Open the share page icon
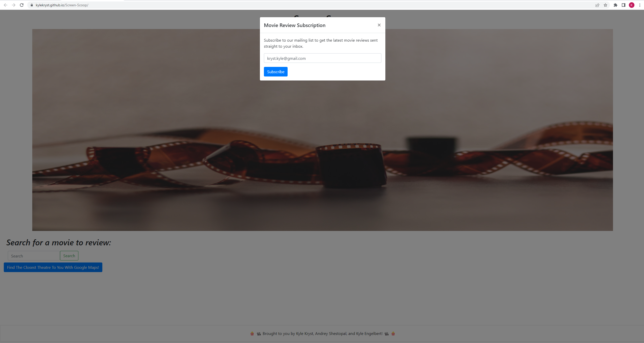 coord(597,5)
